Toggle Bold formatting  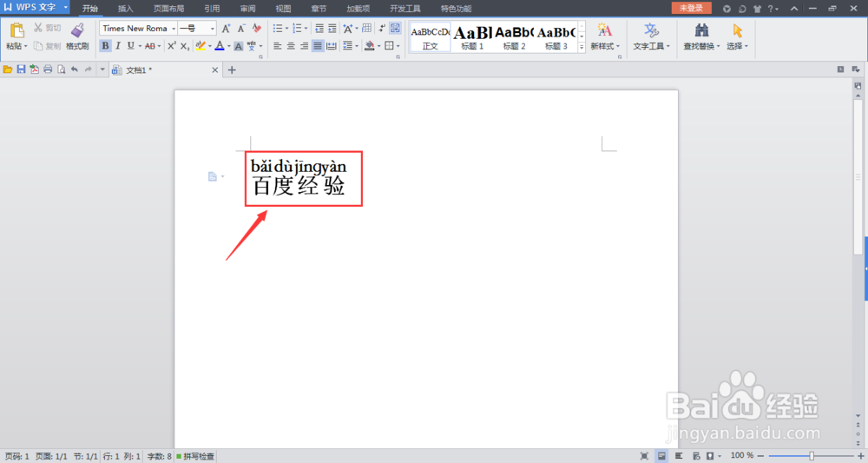pos(105,46)
